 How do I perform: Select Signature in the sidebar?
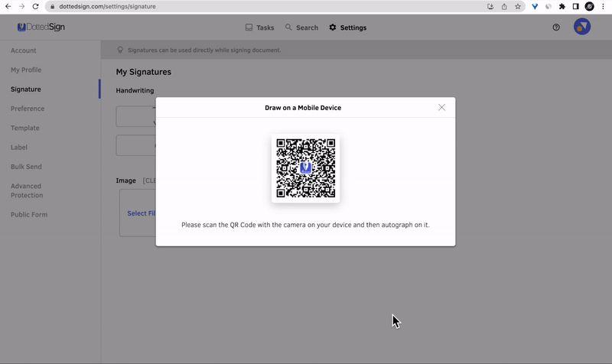point(26,89)
